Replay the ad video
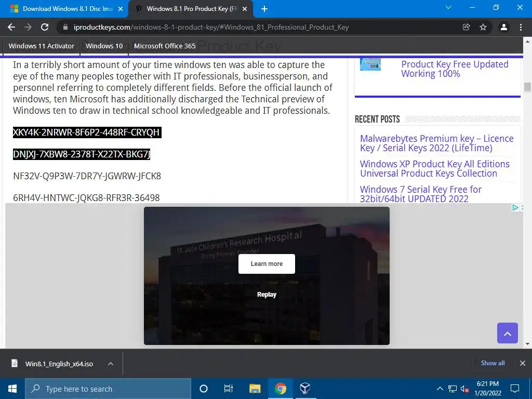532x399 pixels. point(267,295)
